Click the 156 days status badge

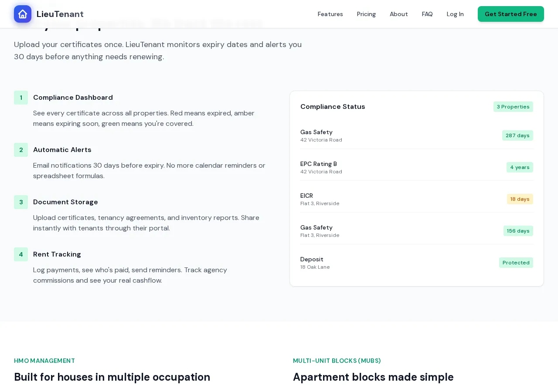pyautogui.click(x=518, y=231)
